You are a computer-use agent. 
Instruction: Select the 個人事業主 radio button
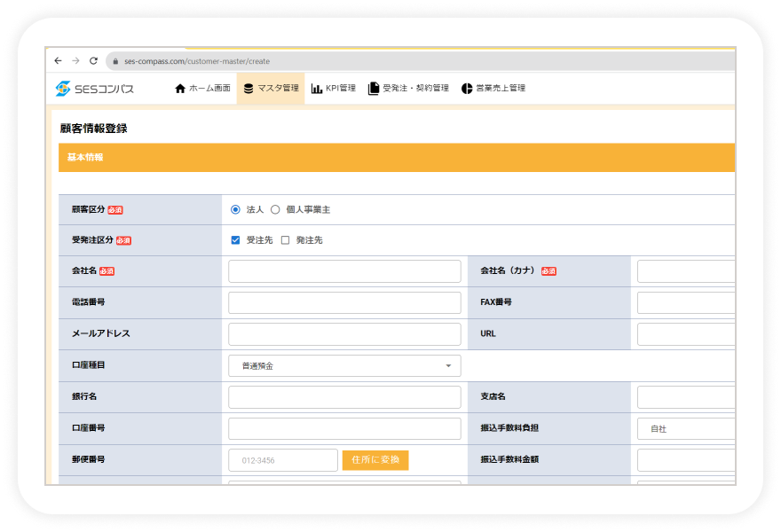click(x=275, y=209)
